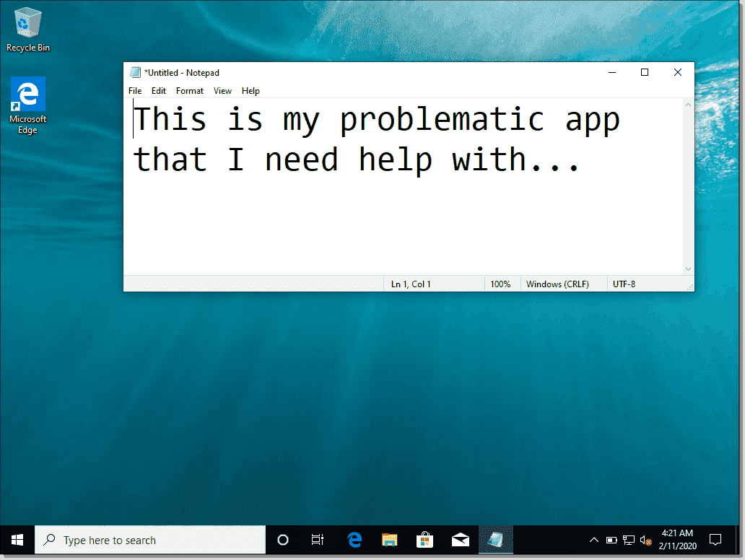Screen dimensions: 745x560
Task: Open the Mail app from the taskbar
Action: pyautogui.click(x=461, y=539)
